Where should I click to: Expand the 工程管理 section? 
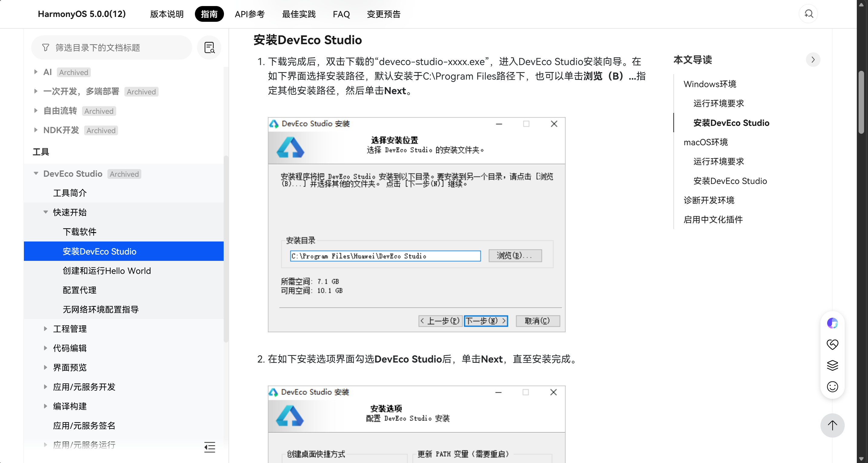45,329
